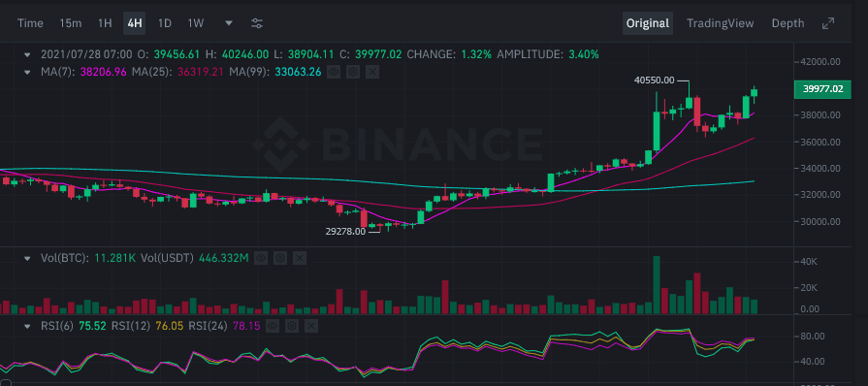Click the low marker 29278.00

[x=345, y=232]
